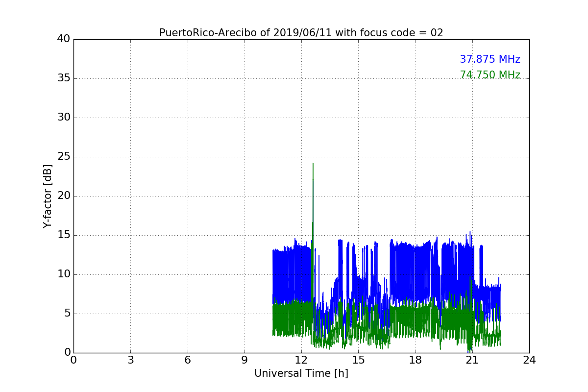Click the y-axis tick label 35
The width and height of the screenshot is (588, 392).
[x=64, y=78]
